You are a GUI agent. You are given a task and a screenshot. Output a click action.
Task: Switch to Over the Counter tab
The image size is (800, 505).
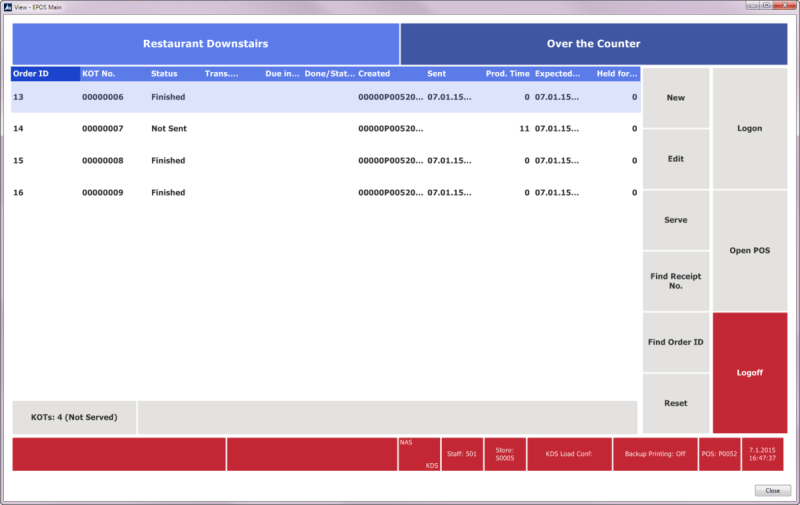pos(593,44)
